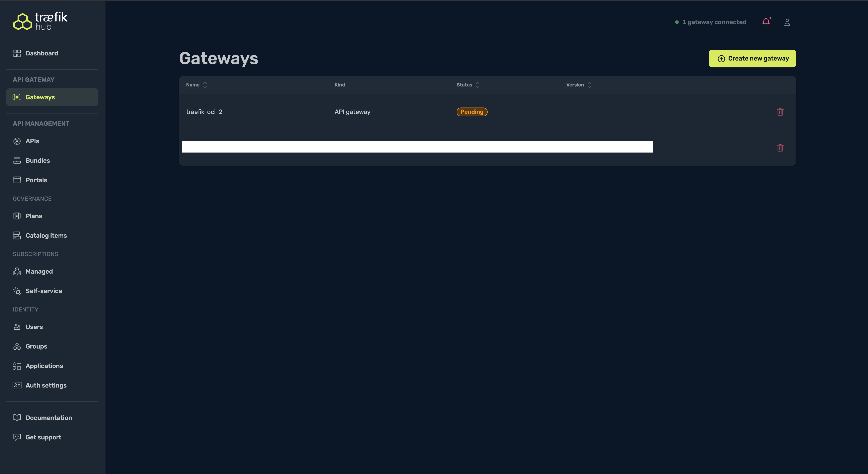Image resolution: width=868 pixels, height=474 pixels.
Task: Open the Documentation link
Action: [49, 418]
